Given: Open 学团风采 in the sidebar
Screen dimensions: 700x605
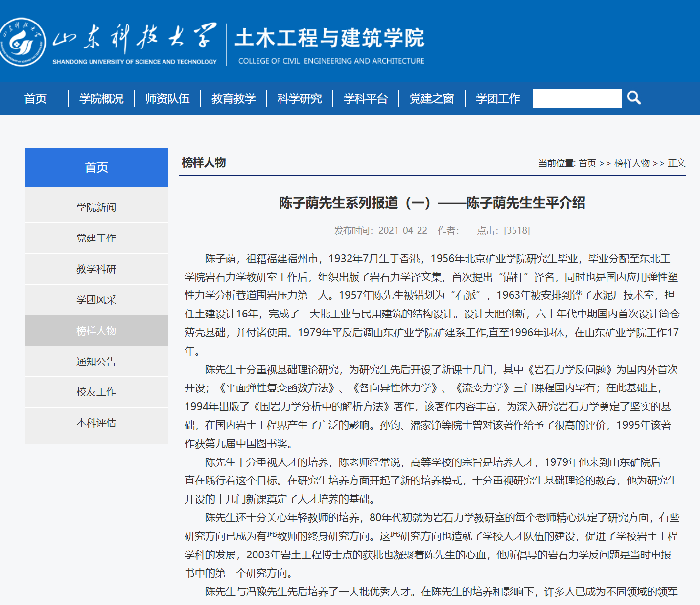Looking at the screenshot, I should point(96,300).
